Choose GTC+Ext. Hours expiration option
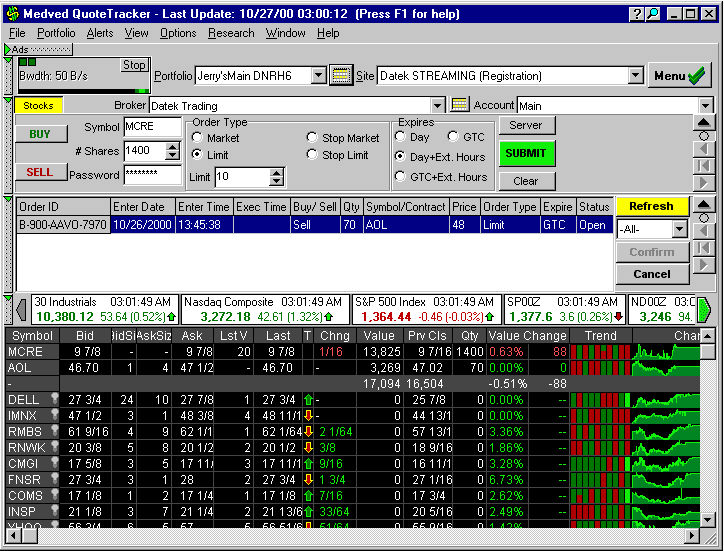The image size is (724, 551). 401,177
